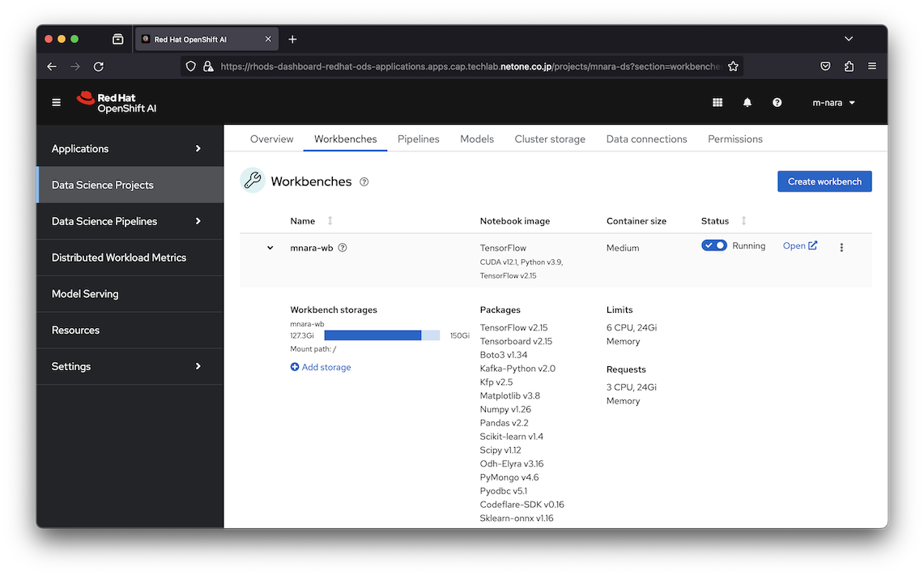Click the Firefox View icon in tab bar
924x576 pixels.
click(118, 39)
